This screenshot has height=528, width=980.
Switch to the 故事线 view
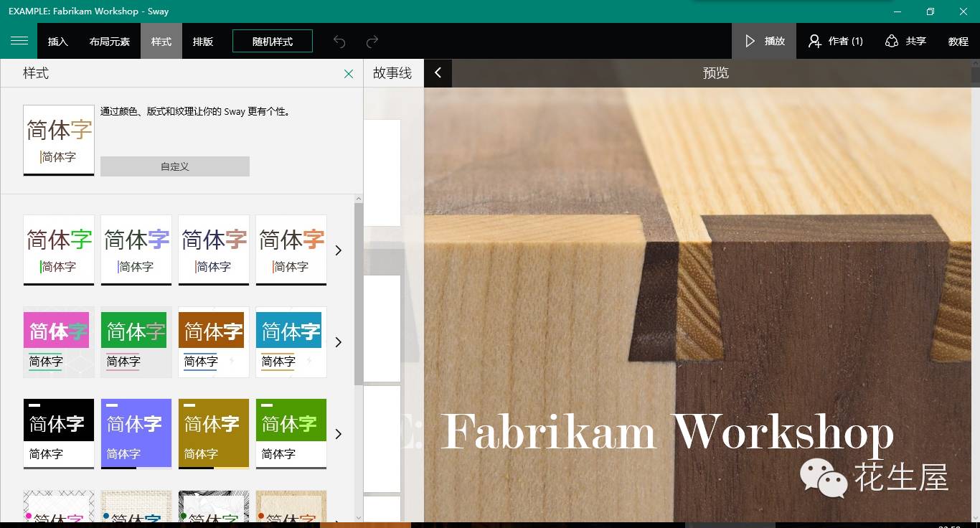[x=392, y=73]
